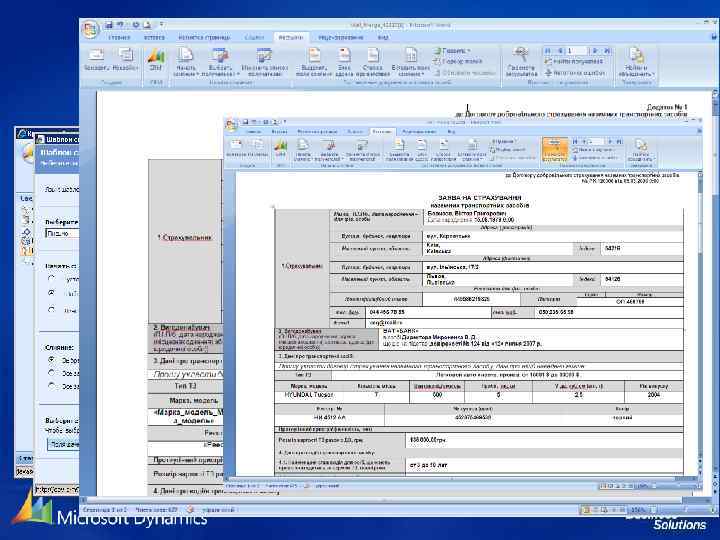The height and width of the screenshot is (540, 720).
Task: Click Наклейки icon in back Word ribbon
Action: pyautogui.click(x=125, y=60)
